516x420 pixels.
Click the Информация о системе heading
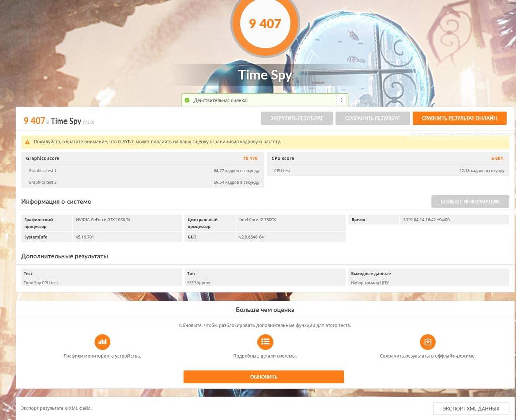(56, 202)
